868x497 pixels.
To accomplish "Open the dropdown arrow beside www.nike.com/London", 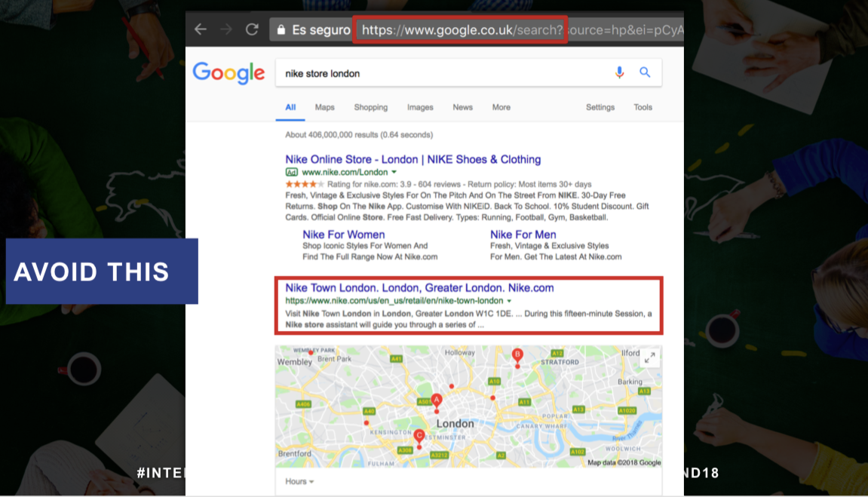I will pyautogui.click(x=394, y=172).
